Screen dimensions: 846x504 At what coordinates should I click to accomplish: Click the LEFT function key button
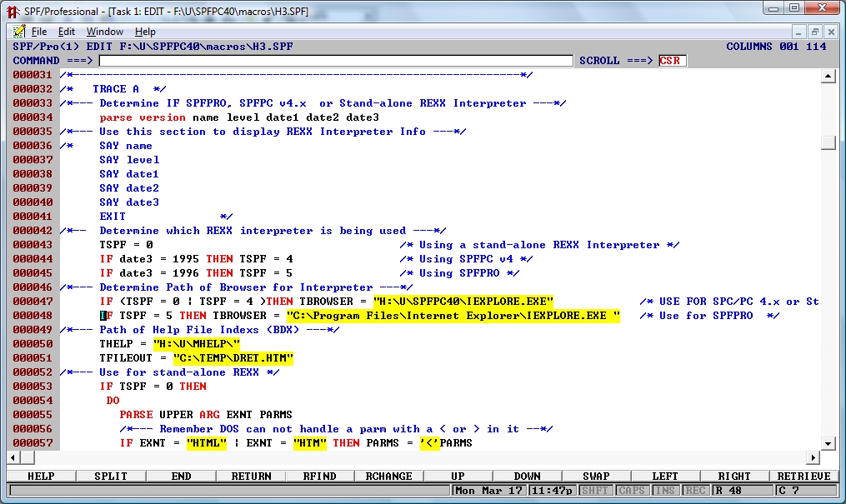(665, 476)
